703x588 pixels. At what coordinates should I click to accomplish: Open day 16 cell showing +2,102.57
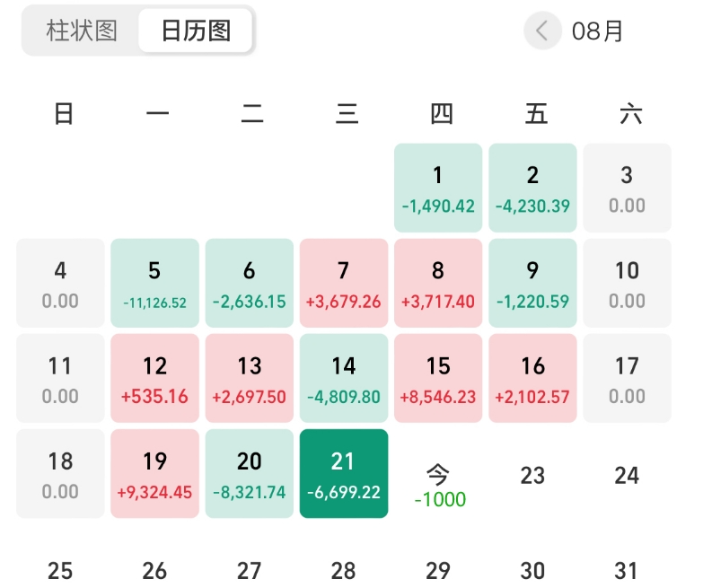pyautogui.click(x=532, y=378)
